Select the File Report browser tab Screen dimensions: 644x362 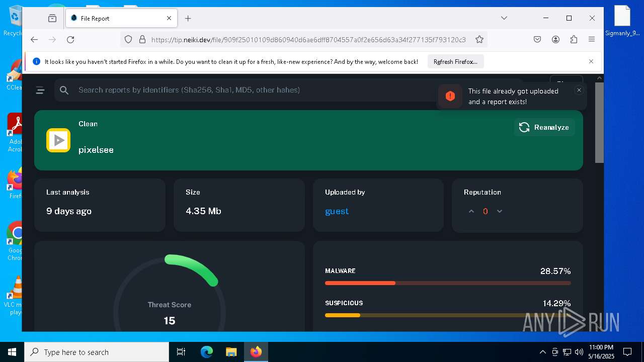point(121,18)
